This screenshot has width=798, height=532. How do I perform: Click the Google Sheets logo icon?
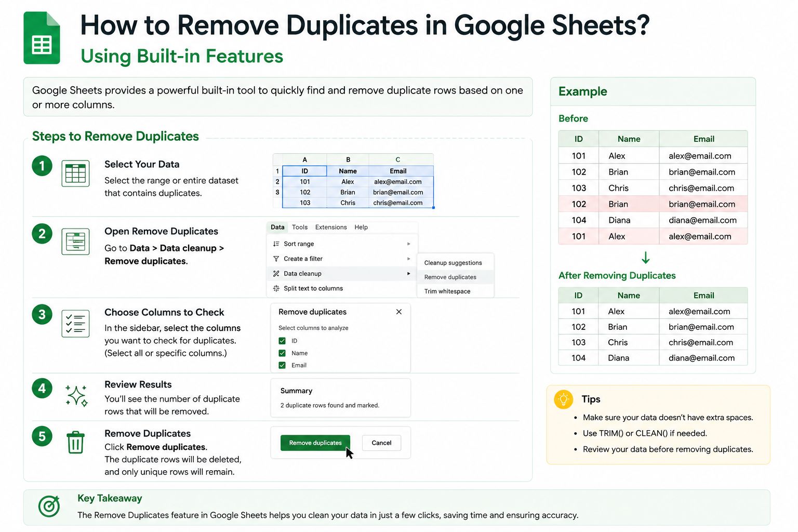pyautogui.click(x=42, y=38)
